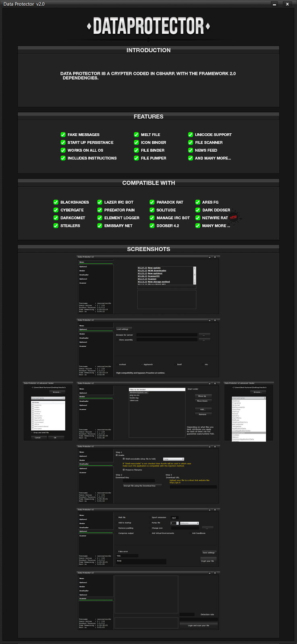Click Encrypt file using the Download Key
The width and height of the screenshot is (297, 644).
(x=142, y=486)
